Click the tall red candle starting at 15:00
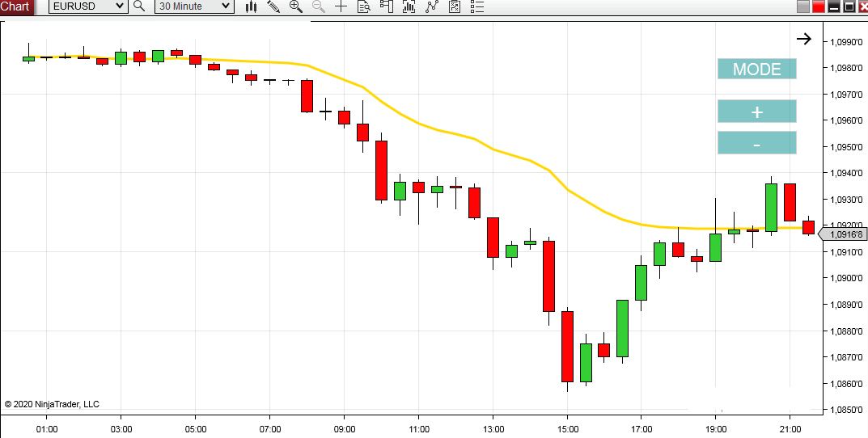Screen dimensions: 868x438 pyautogui.click(x=567, y=347)
